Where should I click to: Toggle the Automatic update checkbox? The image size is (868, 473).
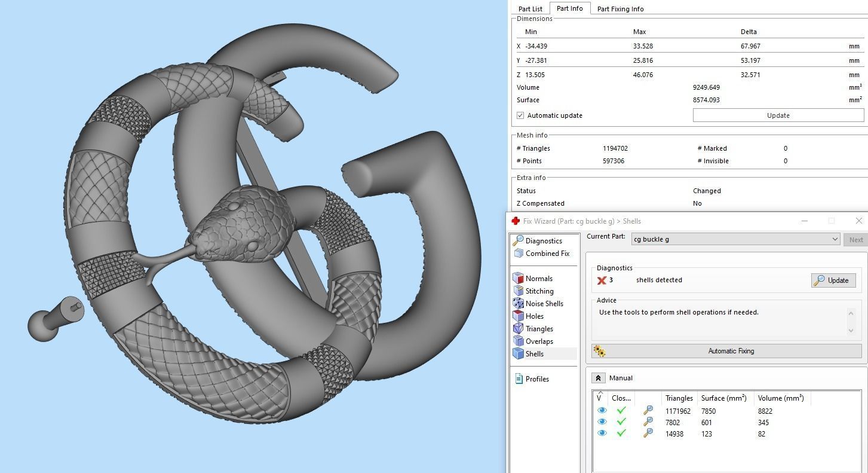[520, 115]
